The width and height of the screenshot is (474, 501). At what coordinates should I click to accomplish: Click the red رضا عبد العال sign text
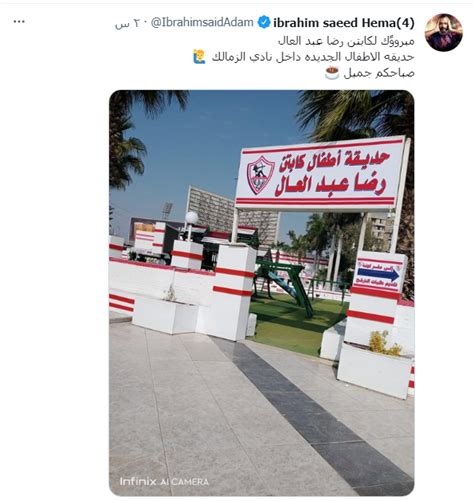tap(330, 184)
